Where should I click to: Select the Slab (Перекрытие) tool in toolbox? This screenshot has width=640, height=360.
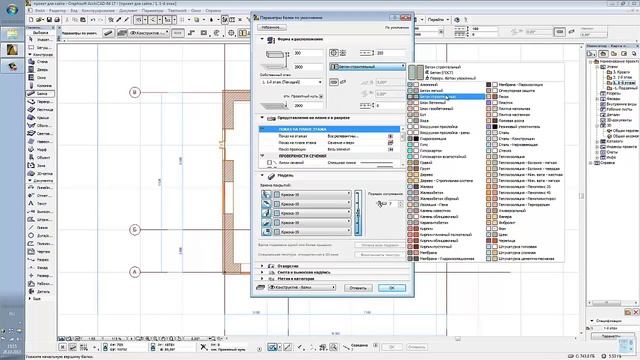coord(40,102)
